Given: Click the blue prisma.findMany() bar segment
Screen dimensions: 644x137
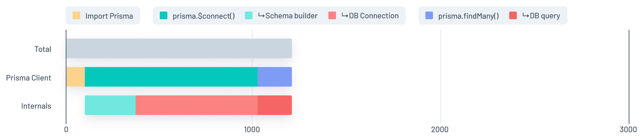Looking at the screenshot, I should tap(274, 77).
